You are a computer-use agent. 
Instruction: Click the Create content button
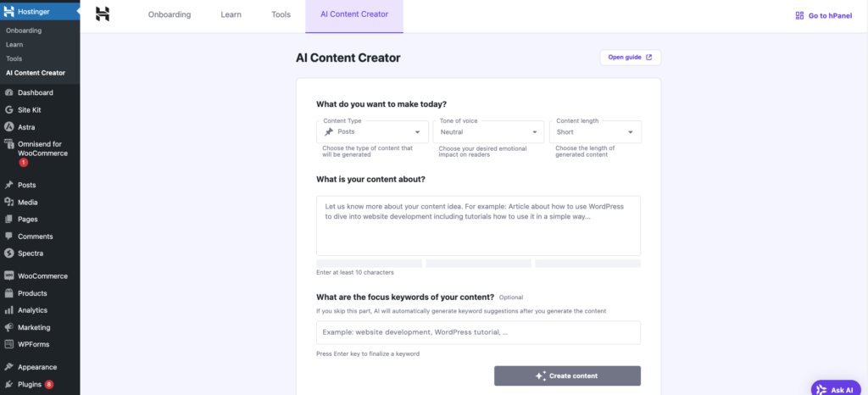(567, 376)
